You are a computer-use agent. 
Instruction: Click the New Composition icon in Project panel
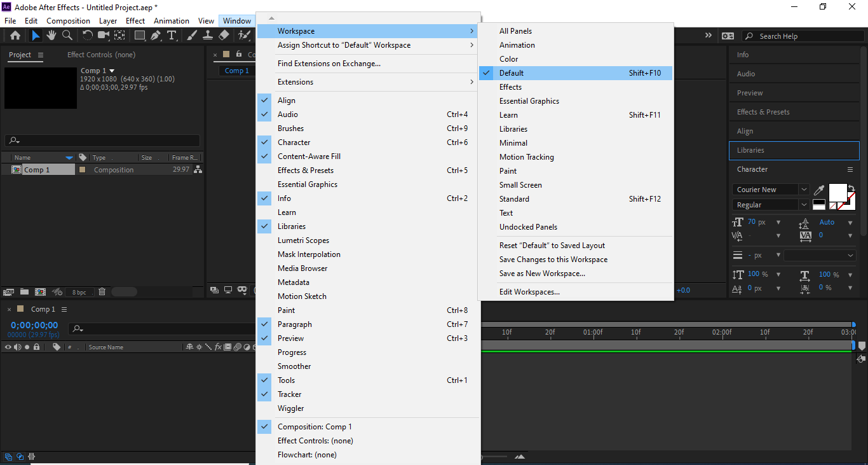coord(40,292)
